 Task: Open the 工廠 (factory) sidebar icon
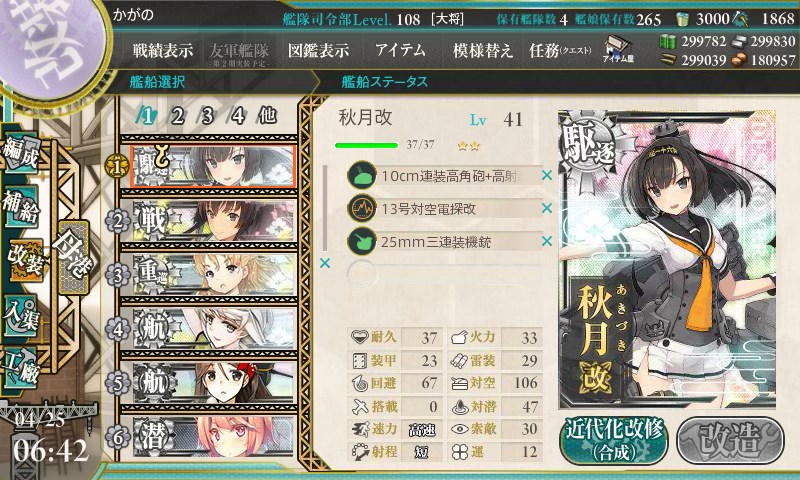tap(20, 368)
